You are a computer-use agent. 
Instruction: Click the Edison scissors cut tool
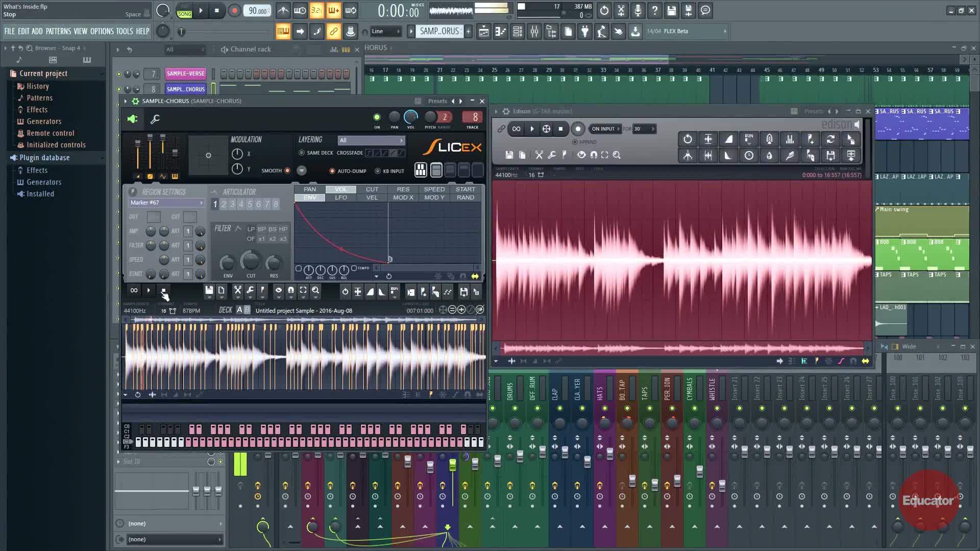pos(539,155)
